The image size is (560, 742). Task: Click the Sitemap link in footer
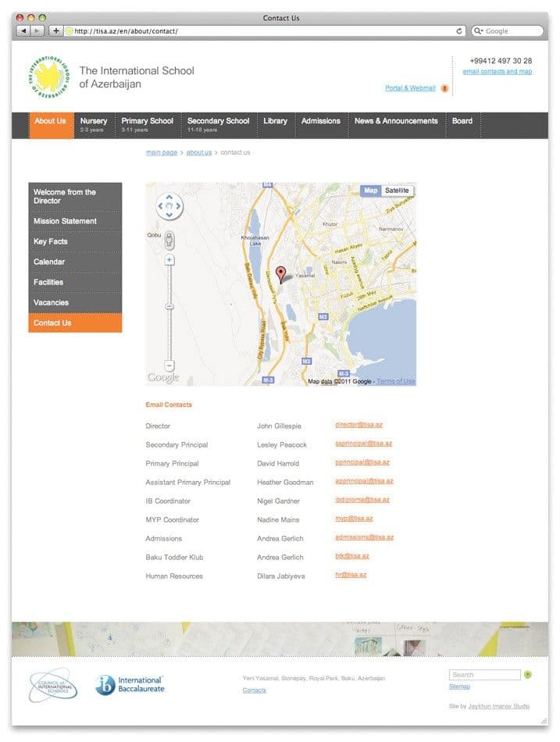click(x=459, y=687)
